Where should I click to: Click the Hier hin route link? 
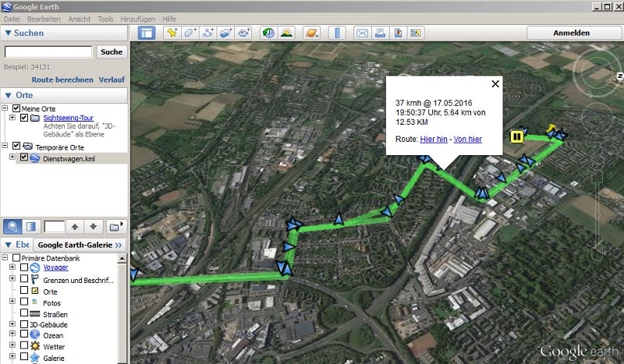click(434, 139)
